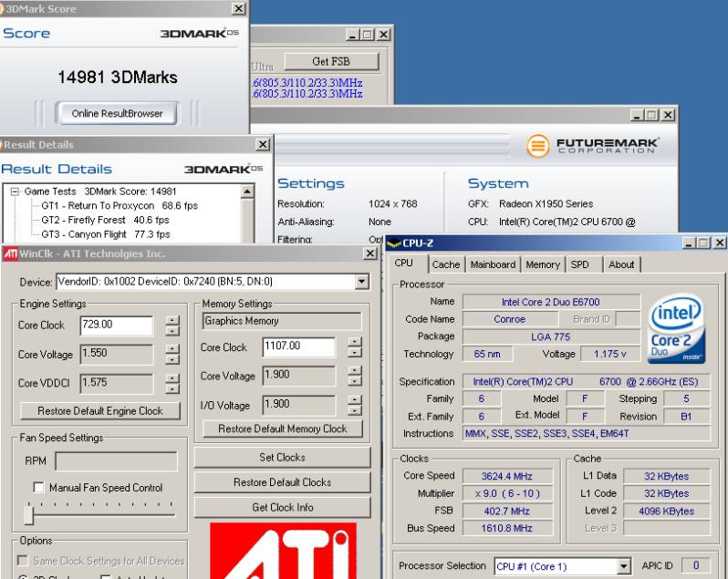
Task: Decrease the I/O Voltage stepper
Action: click(x=355, y=410)
